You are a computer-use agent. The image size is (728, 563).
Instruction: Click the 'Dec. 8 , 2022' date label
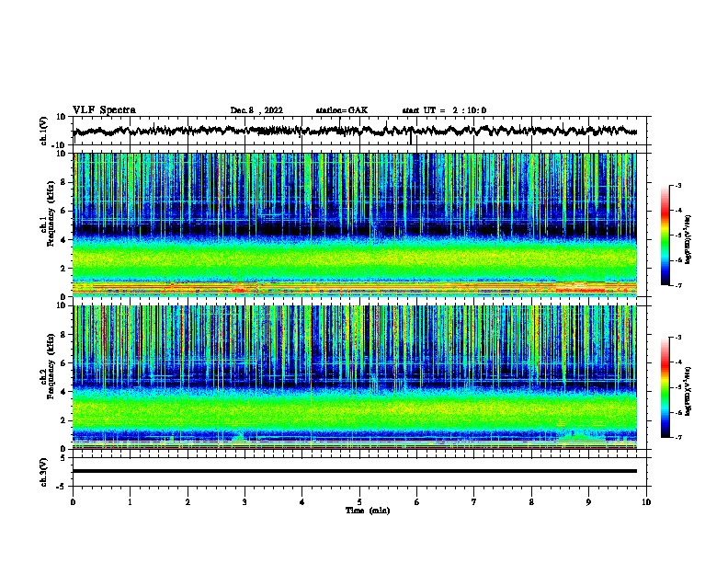tap(256, 110)
